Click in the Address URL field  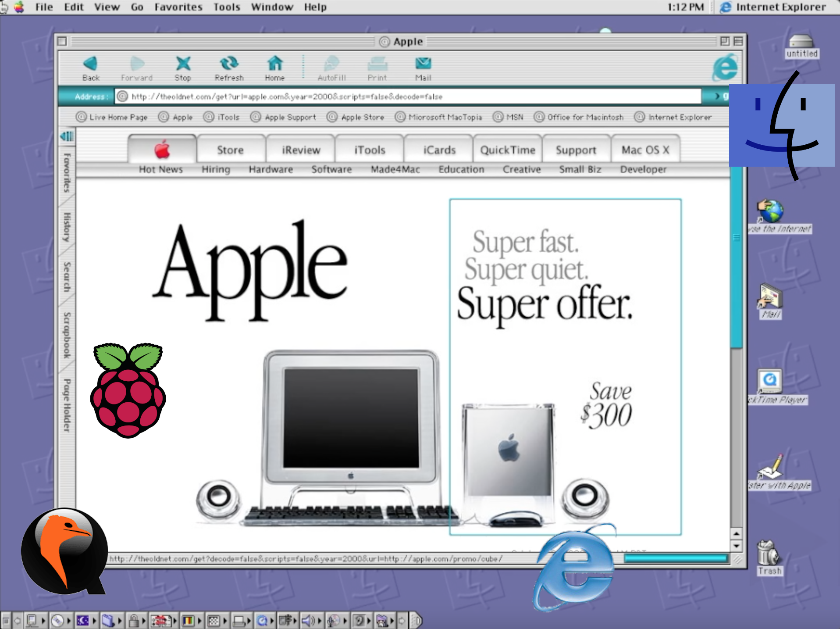coord(408,96)
